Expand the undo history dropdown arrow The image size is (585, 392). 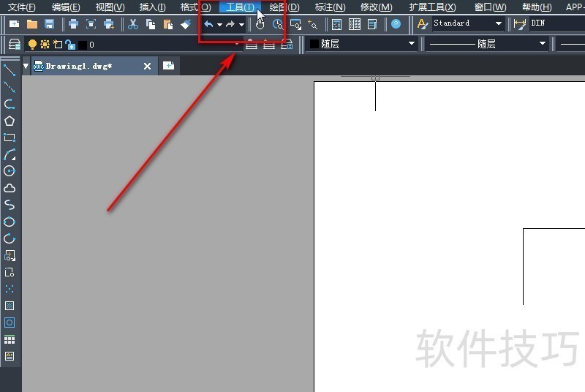(219, 24)
